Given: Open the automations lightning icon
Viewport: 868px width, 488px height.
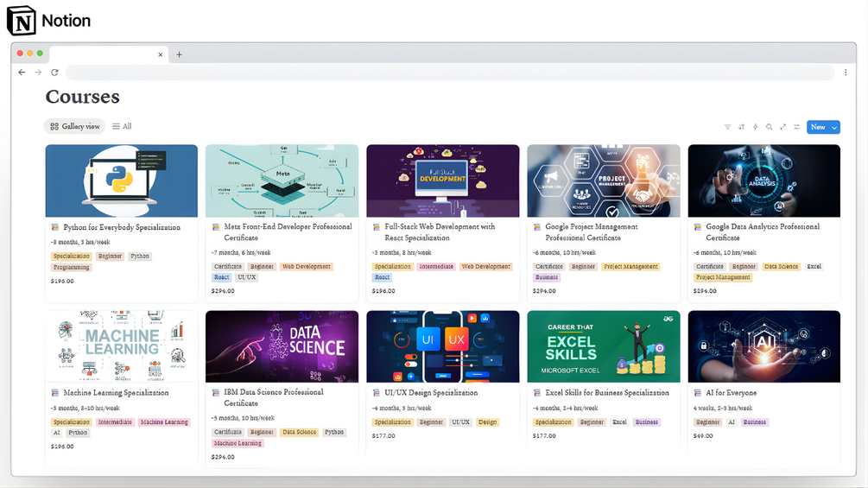Looking at the screenshot, I should [x=755, y=127].
